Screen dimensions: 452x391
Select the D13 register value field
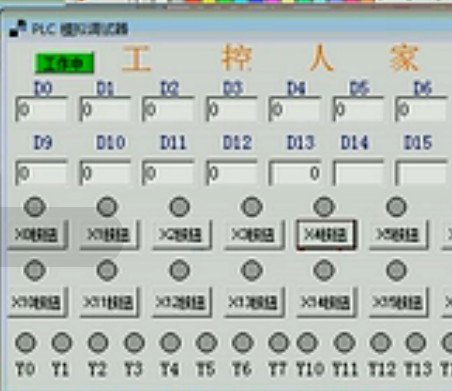coord(295,173)
